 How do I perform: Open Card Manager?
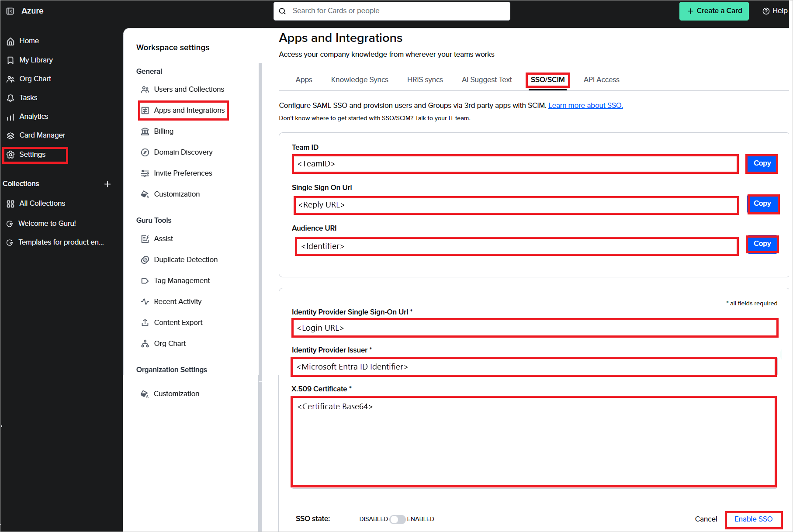click(42, 135)
